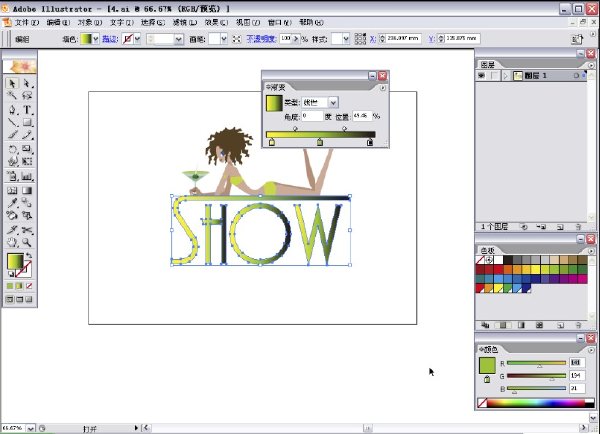Select the Lasso tool
The image size is (600, 434).
pyautogui.click(x=27, y=95)
